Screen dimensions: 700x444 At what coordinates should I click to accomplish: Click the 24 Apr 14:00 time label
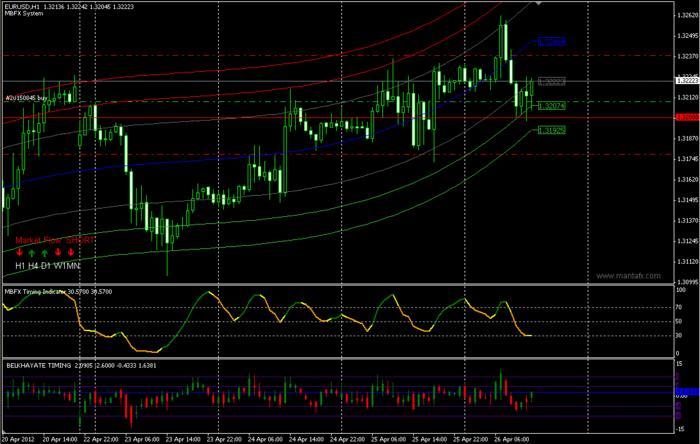click(306, 439)
